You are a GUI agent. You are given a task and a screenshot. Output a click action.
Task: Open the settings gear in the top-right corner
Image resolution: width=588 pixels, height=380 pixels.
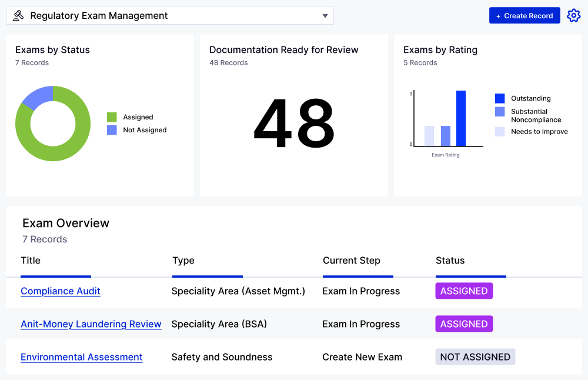click(573, 15)
